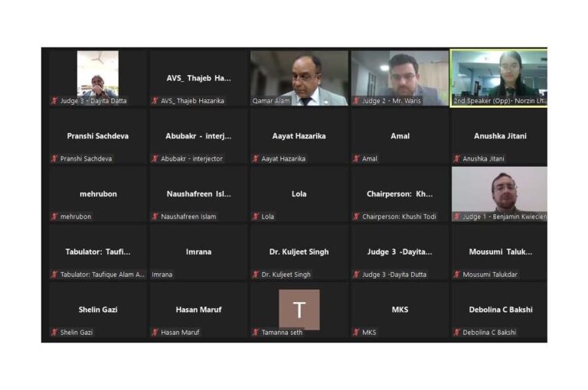588x390 pixels.
Task: Click the brown "T" avatar of Tamanna seth
Action: pyautogui.click(x=299, y=310)
